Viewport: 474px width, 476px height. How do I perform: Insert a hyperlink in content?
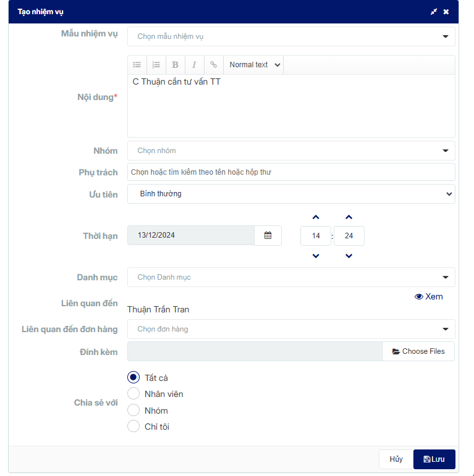pos(214,65)
